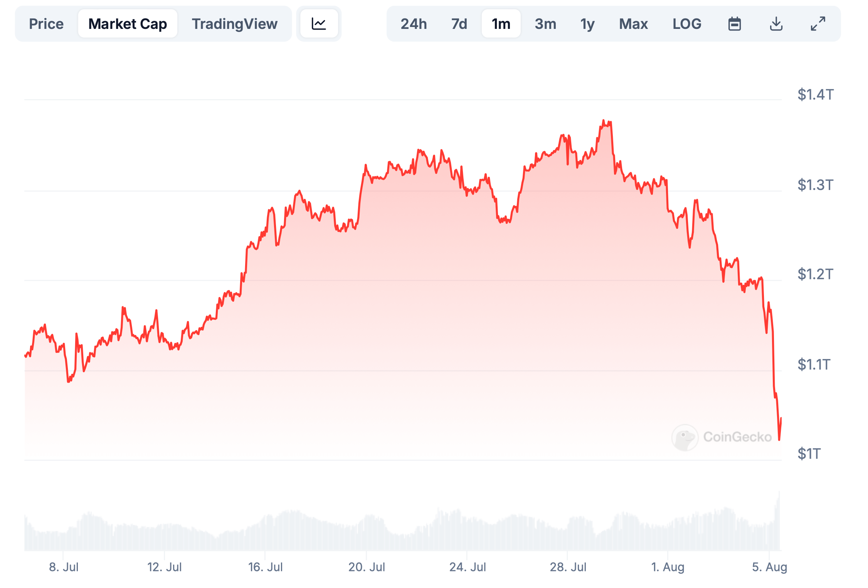Screen dimensions: 868x588
Task: Click the 16. Jul axis marker
Action: click(x=265, y=567)
